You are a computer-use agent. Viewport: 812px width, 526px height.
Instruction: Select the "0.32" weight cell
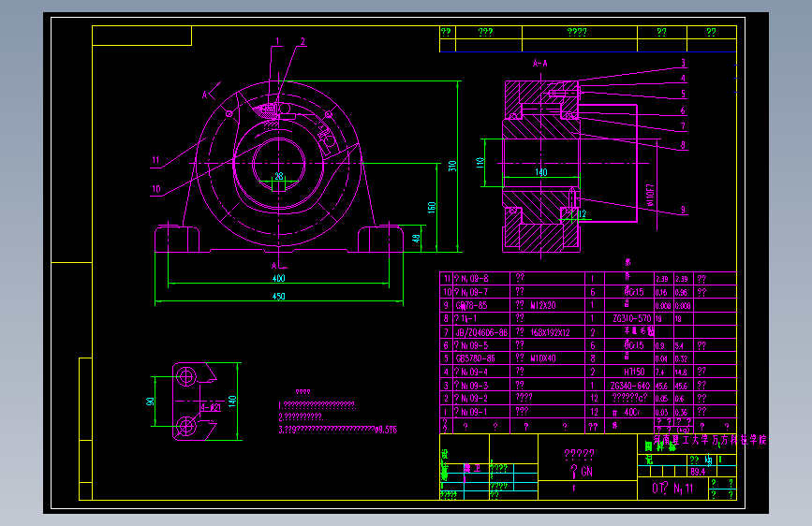pyautogui.click(x=681, y=358)
